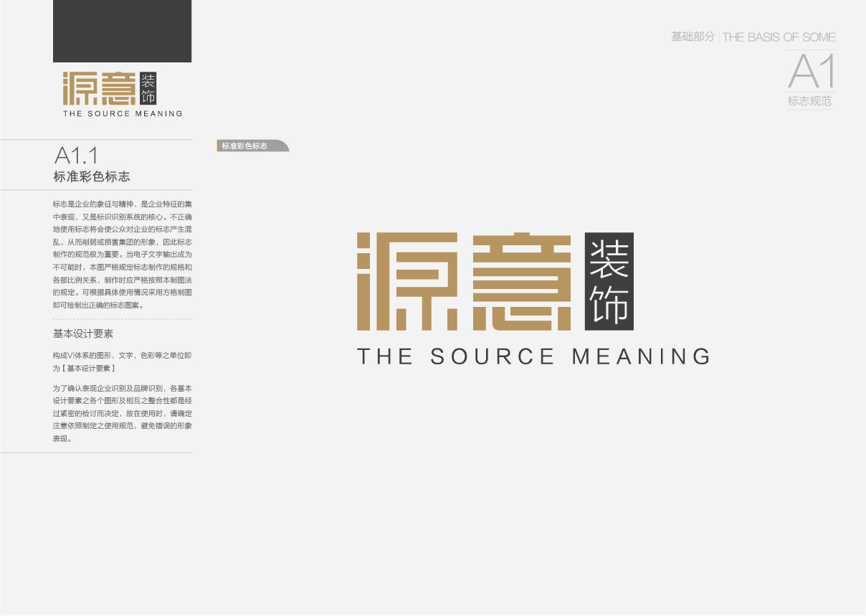
Task: Click the dark gray rectangle at top left
Action: click(122, 31)
